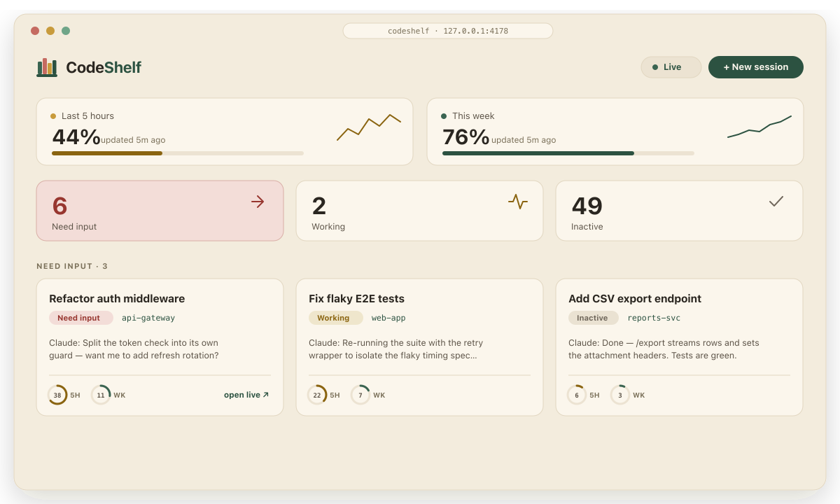Click the Inactive status badge
Viewport: 840px width, 504px height.
point(594,318)
